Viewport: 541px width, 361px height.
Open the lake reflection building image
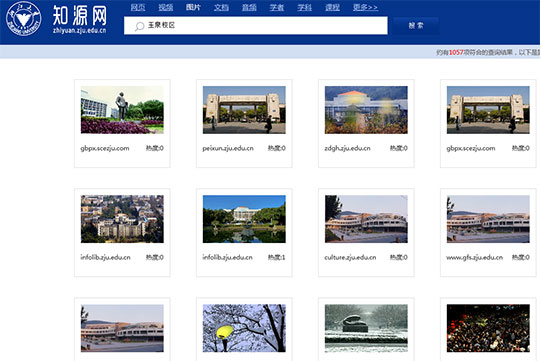tap(244, 219)
